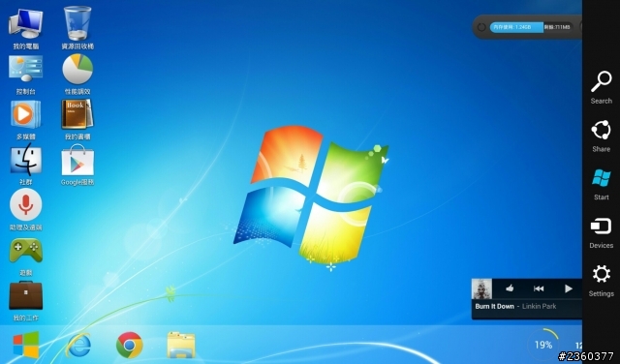Open Search in the charms bar

[x=601, y=87]
